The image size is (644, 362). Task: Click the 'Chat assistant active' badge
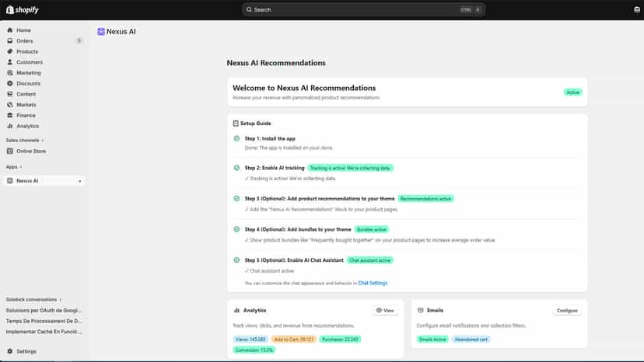370,260
